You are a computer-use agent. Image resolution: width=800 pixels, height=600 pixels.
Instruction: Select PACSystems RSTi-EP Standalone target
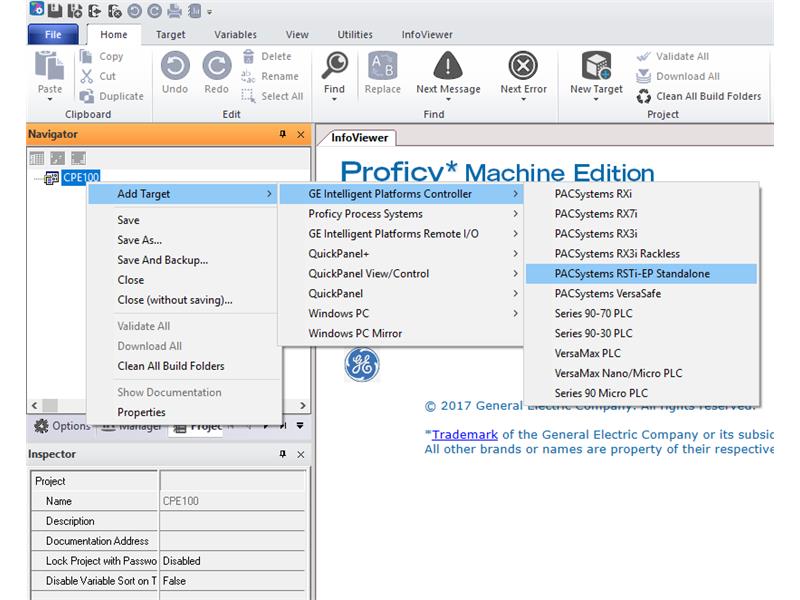641,273
